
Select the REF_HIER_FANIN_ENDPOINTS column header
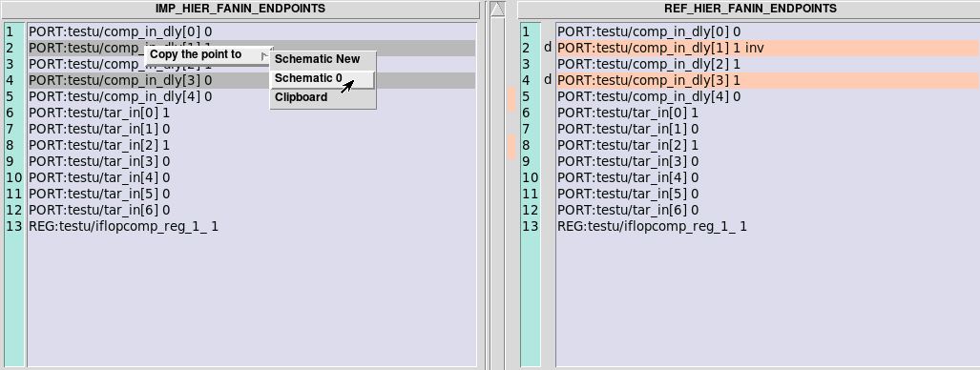tap(749, 9)
